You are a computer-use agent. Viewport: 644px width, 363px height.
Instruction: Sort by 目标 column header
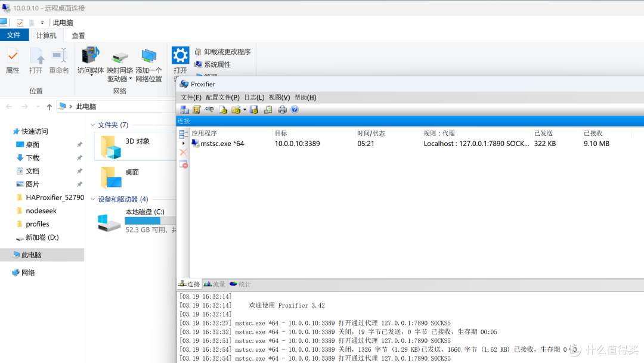coord(314,133)
